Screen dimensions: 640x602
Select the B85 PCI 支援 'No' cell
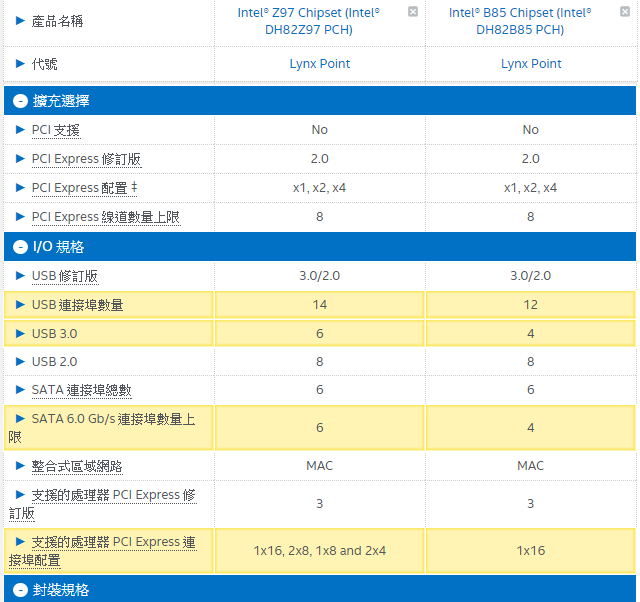point(531,130)
